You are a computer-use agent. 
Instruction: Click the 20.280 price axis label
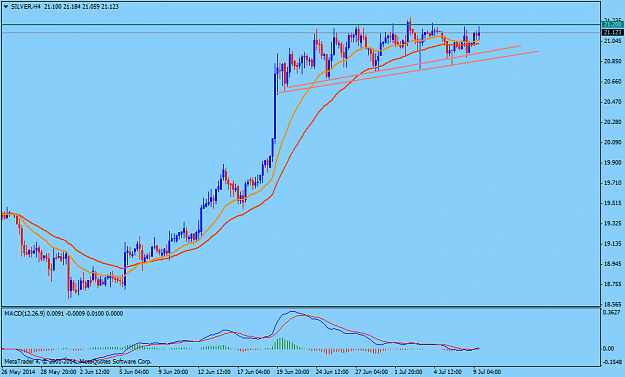(613, 122)
